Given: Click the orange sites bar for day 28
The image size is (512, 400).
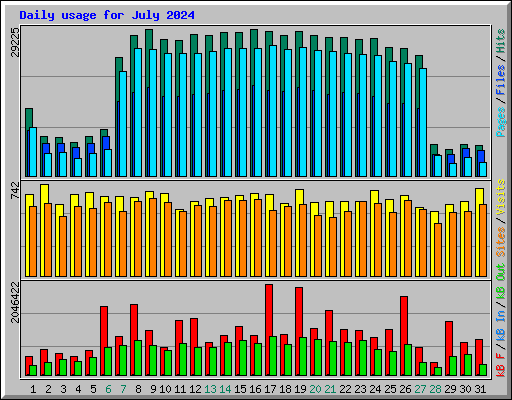Looking at the screenshot, I should tap(438, 250).
